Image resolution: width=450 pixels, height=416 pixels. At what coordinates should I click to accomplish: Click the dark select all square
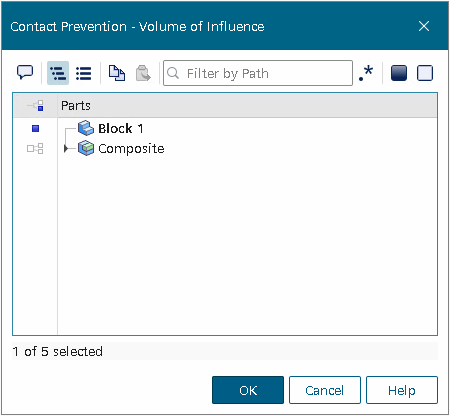pyautogui.click(x=399, y=73)
